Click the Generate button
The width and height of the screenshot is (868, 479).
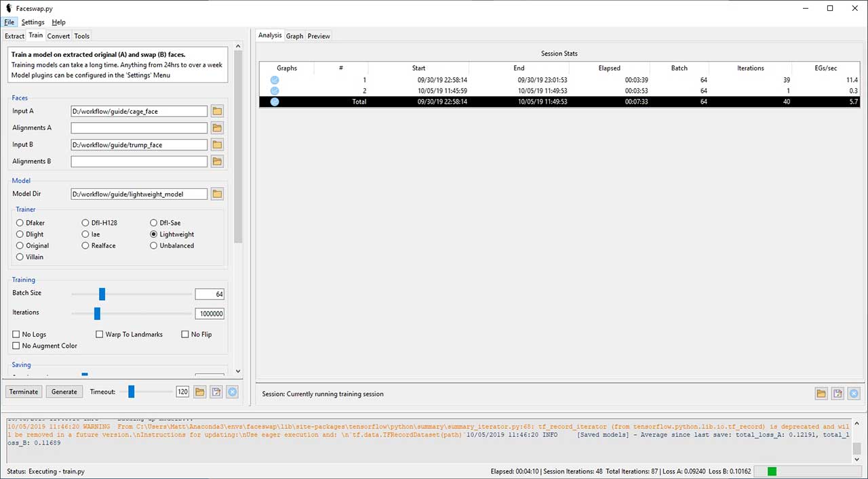point(64,392)
